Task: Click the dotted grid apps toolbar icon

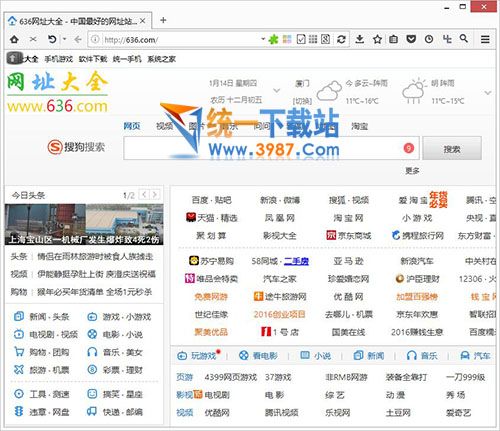Action: [313, 39]
